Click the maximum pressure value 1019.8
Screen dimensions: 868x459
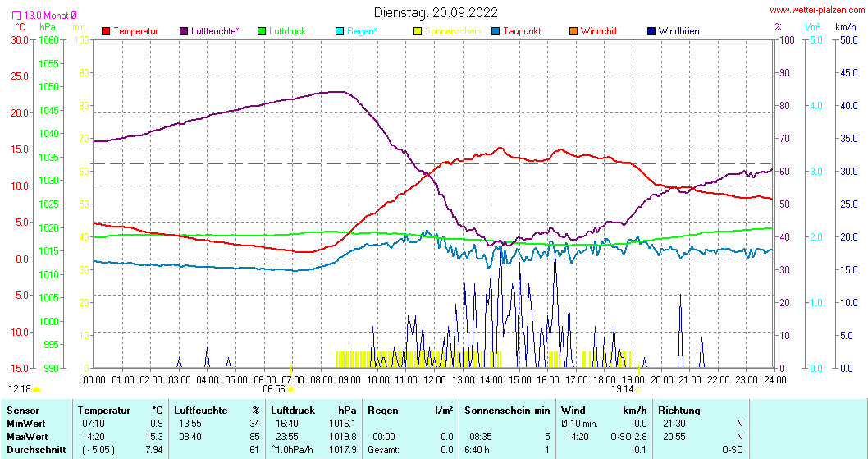click(342, 437)
